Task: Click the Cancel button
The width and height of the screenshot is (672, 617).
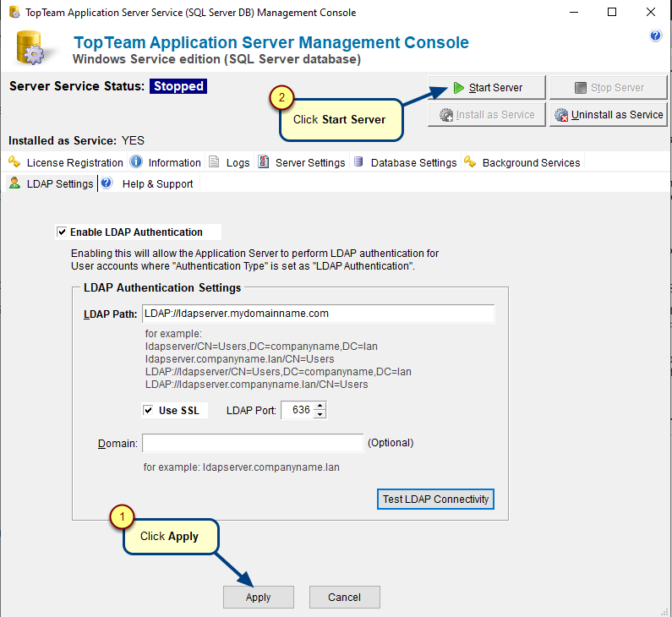Action: (345, 598)
